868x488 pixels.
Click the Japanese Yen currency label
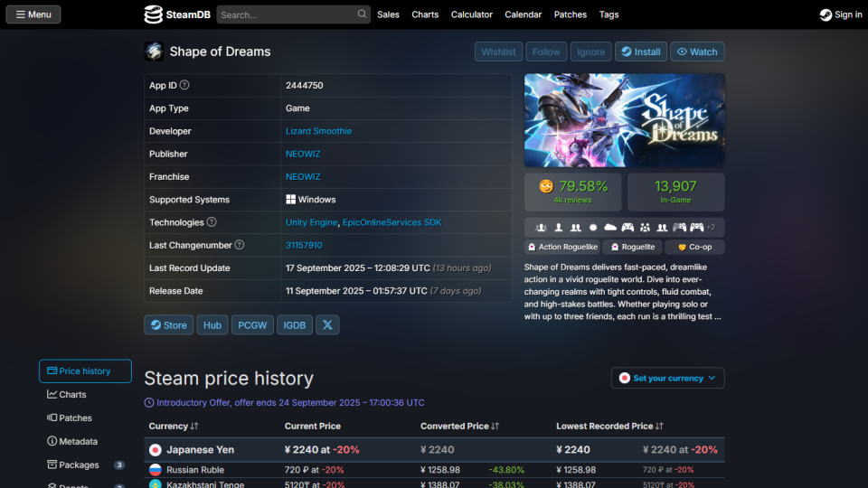click(x=201, y=450)
